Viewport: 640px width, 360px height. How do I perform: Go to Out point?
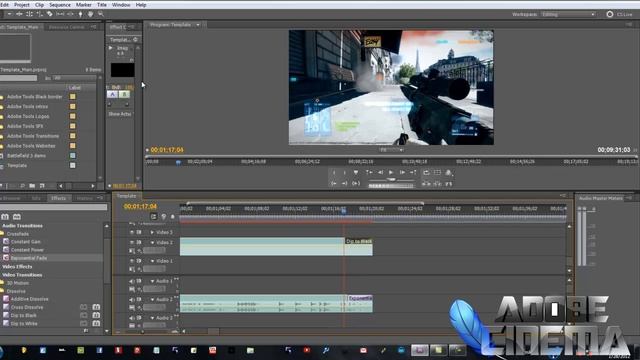click(x=344, y=184)
